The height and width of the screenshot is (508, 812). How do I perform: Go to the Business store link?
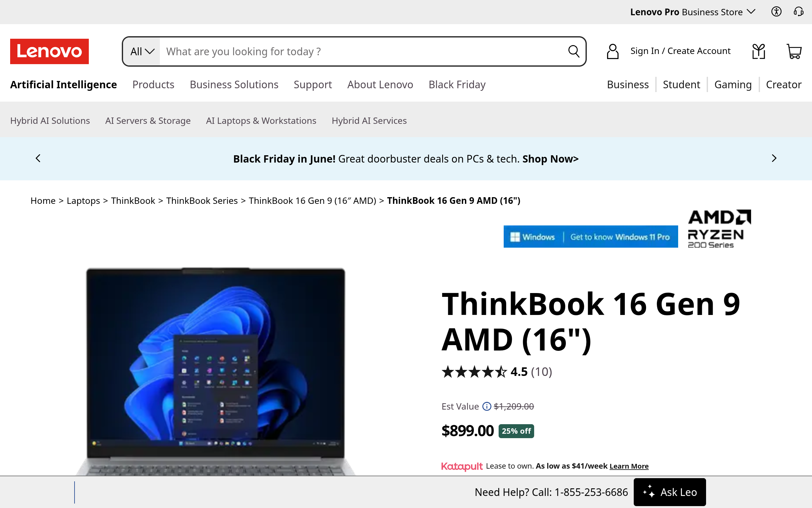tap(628, 85)
